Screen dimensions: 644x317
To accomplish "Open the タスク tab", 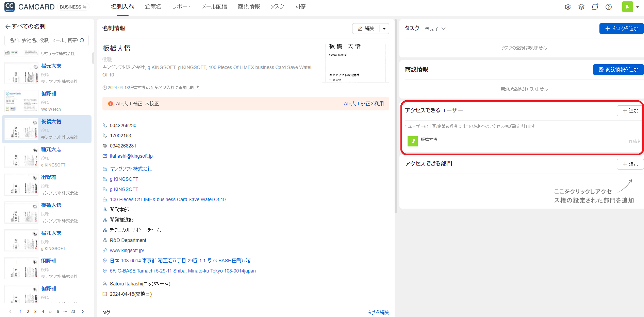I will point(277,6).
